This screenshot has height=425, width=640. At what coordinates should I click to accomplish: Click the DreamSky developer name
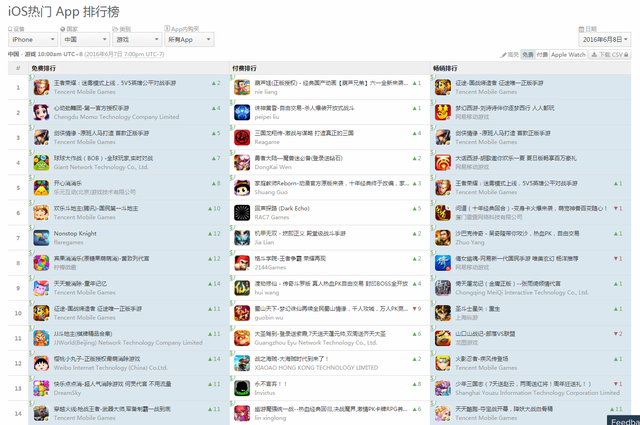click(67, 393)
